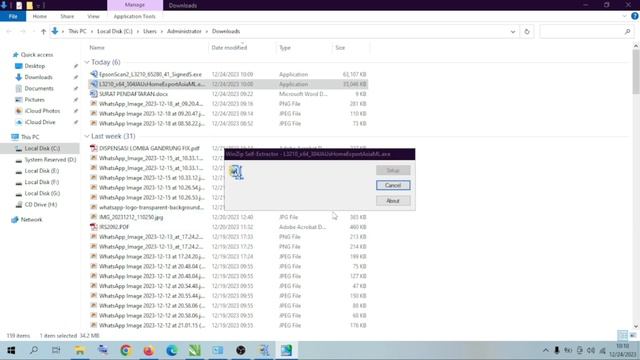
Task: Open iCloud Drive in navigation pane
Action: (40, 122)
